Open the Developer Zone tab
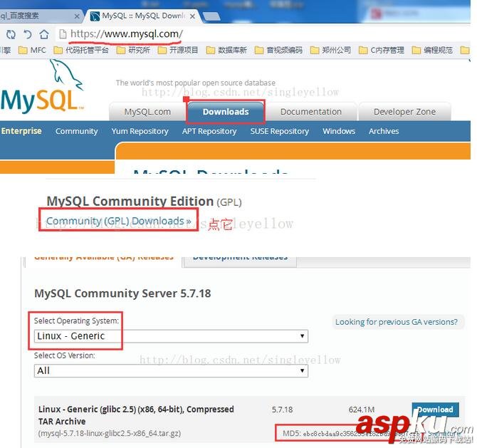This screenshot has height=448, width=477. (x=404, y=112)
